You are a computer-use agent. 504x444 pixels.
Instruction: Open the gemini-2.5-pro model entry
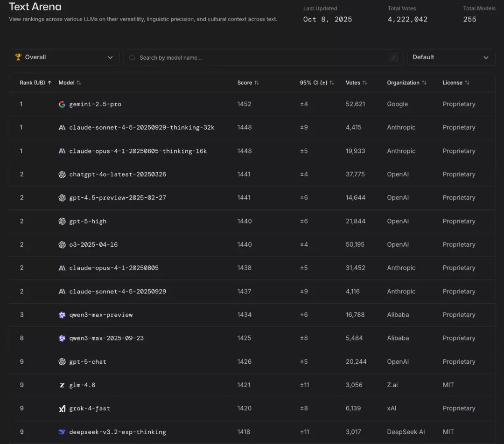[96, 104]
